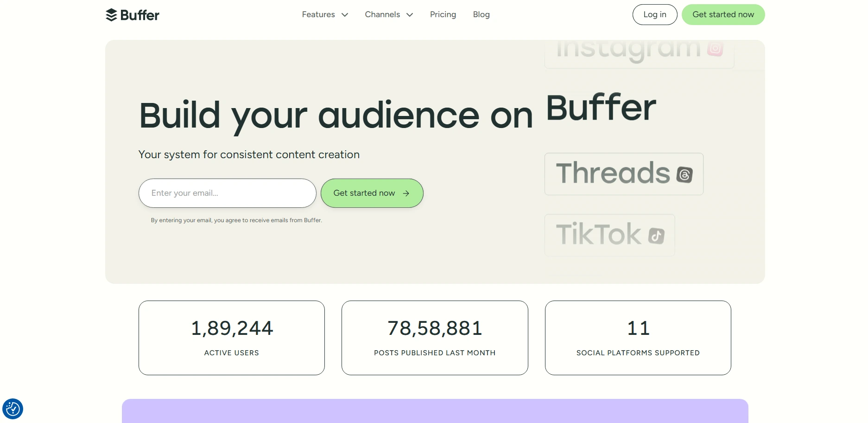This screenshot has height=423, width=868.
Task: Click the Enter your email field
Action: (228, 193)
